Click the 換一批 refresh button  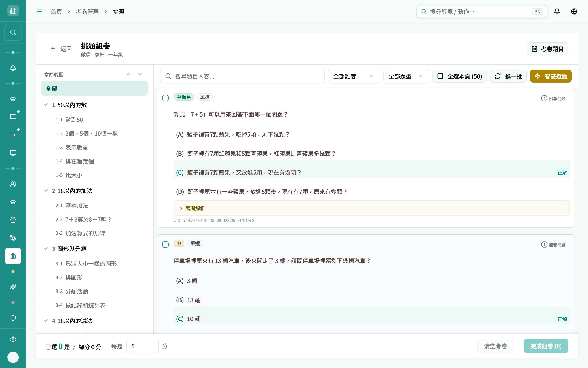point(508,76)
